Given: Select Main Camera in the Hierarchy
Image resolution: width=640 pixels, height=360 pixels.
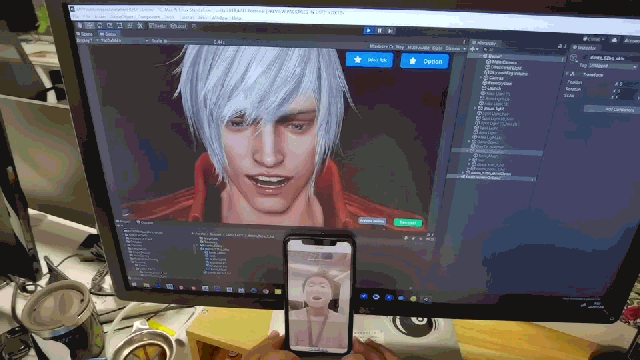Looking at the screenshot, I should [x=502, y=62].
